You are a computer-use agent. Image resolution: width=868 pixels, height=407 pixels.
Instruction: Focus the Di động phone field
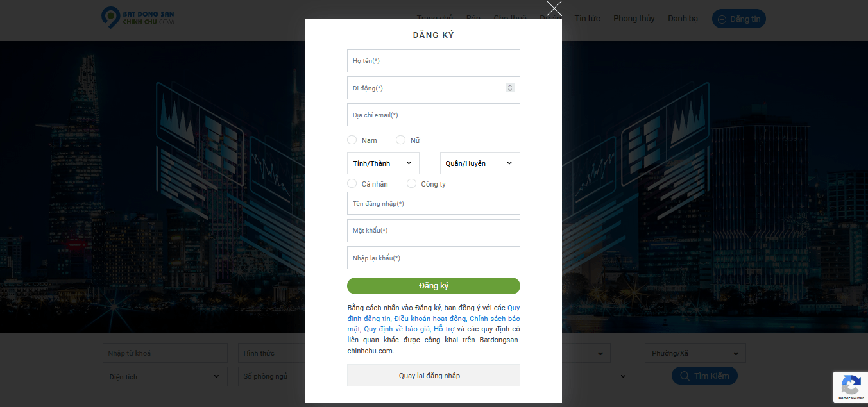pos(434,88)
